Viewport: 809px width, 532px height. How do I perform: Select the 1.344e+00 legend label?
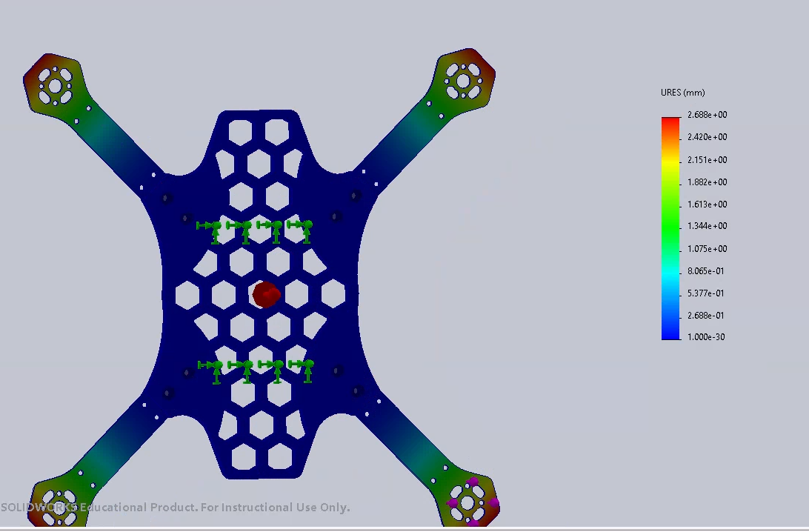click(x=707, y=226)
